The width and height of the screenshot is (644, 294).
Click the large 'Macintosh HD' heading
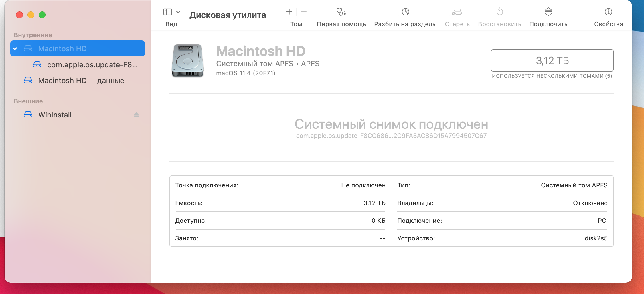[x=261, y=51]
